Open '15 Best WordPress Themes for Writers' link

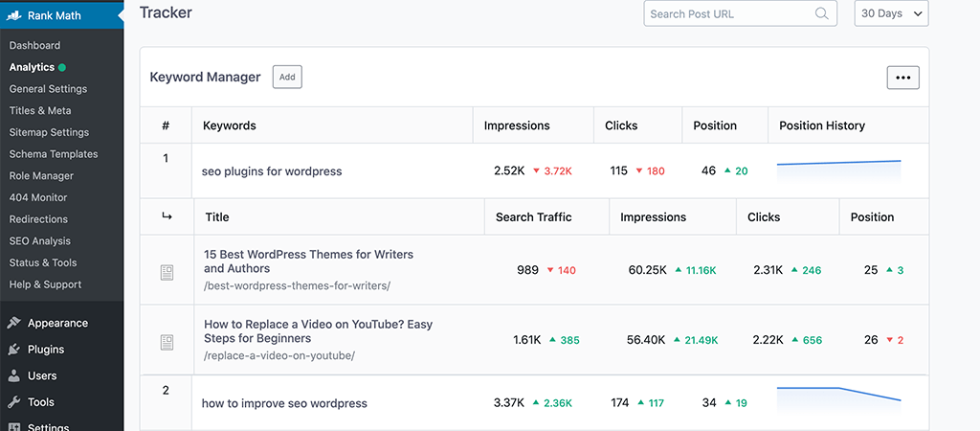click(308, 261)
